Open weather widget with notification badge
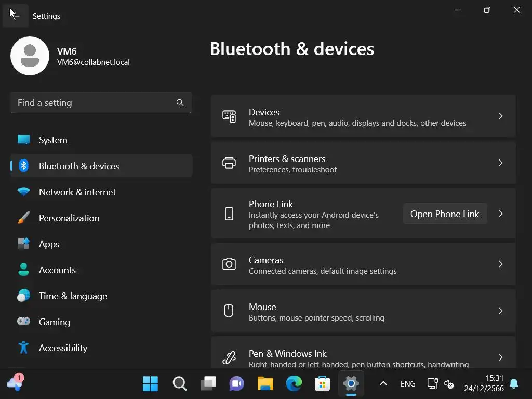Viewport: 532px width, 399px height. tap(15, 383)
